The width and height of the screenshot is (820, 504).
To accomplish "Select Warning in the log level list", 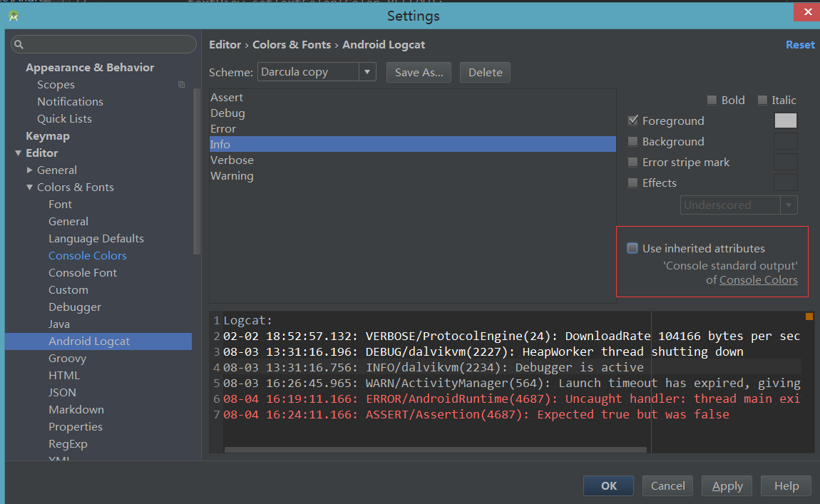I will point(412,175).
